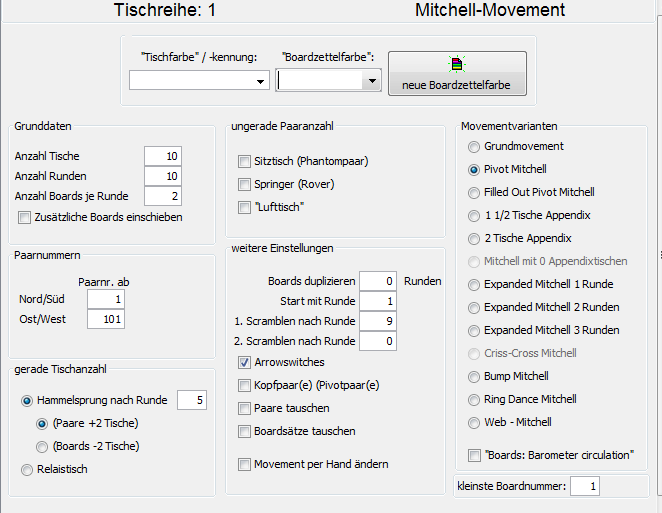The height and width of the screenshot is (513, 662).
Task: Focus the Ost/West Paarnr. field
Action: [x=106, y=319]
